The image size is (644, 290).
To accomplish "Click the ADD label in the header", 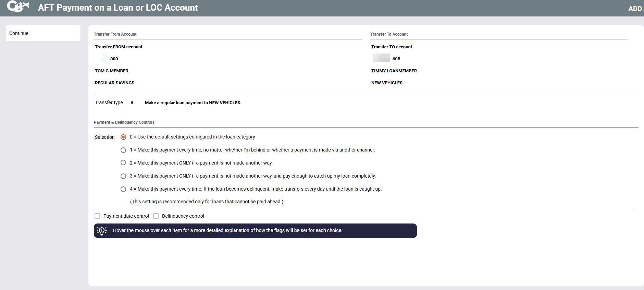I will coord(635,9).
